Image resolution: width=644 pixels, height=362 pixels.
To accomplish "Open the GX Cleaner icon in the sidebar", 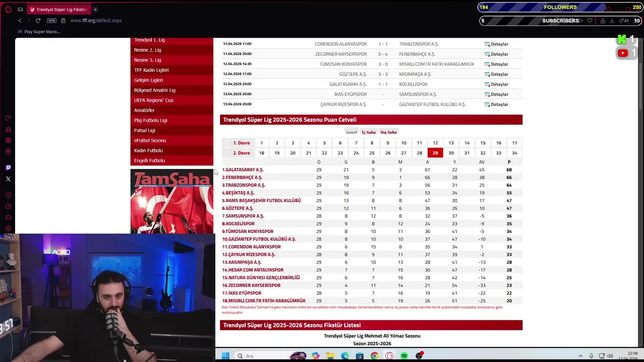I will click(x=8, y=130).
